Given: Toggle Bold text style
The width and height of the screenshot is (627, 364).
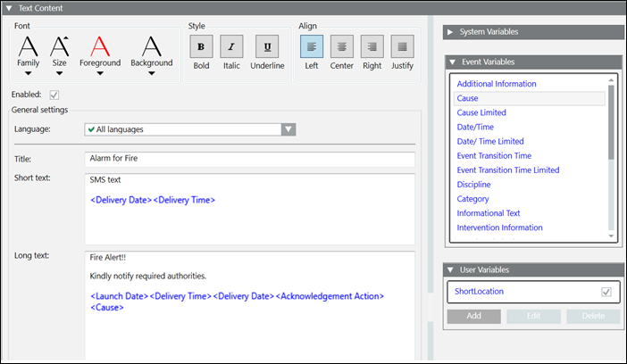Looking at the screenshot, I should (x=201, y=46).
